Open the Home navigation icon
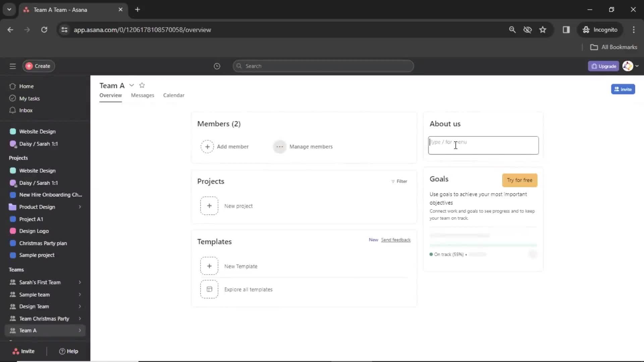644x362 pixels. click(x=12, y=86)
